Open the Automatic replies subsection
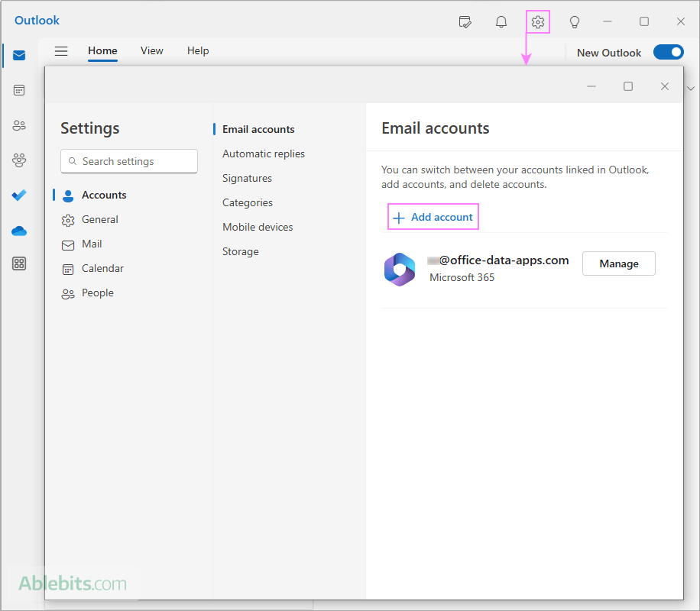The height and width of the screenshot is (611, 700). (264, 154)
